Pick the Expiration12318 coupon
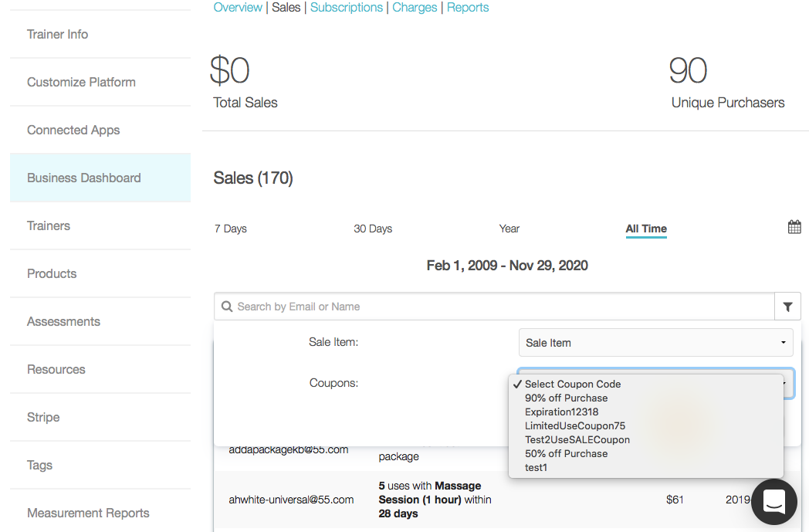Image resolution: width=809 pixels, height=532 pixels. [x=561, y=412]
